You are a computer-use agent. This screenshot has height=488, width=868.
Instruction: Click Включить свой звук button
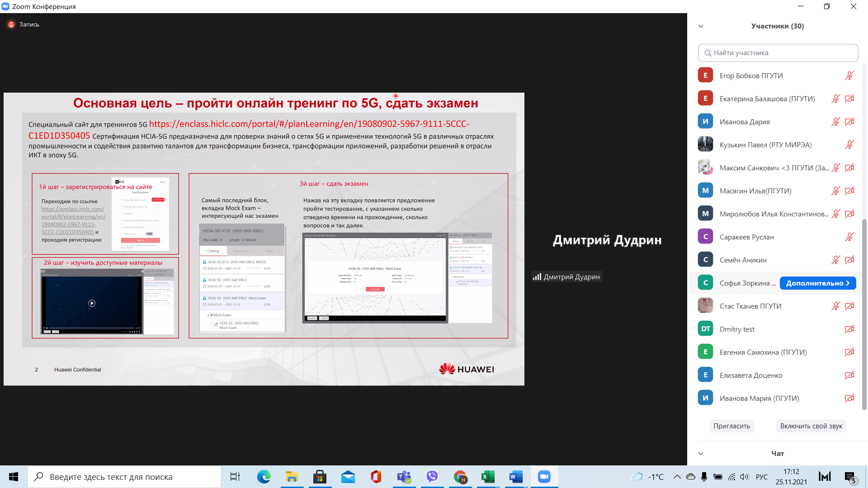[811, 426]
